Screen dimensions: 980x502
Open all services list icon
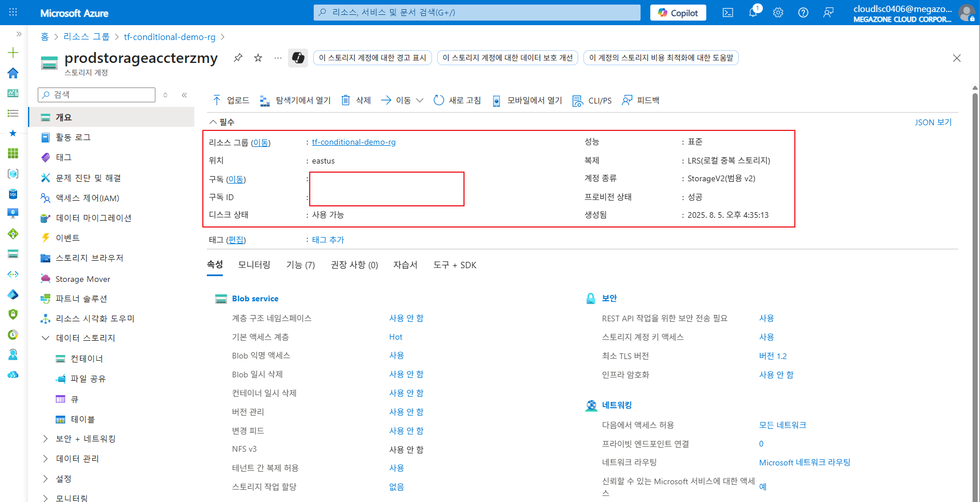tap(13, 113)
